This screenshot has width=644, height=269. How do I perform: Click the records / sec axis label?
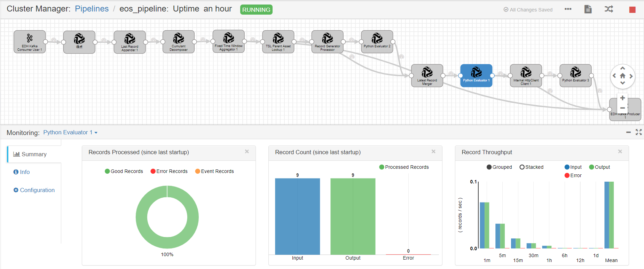tap(460, 215)
